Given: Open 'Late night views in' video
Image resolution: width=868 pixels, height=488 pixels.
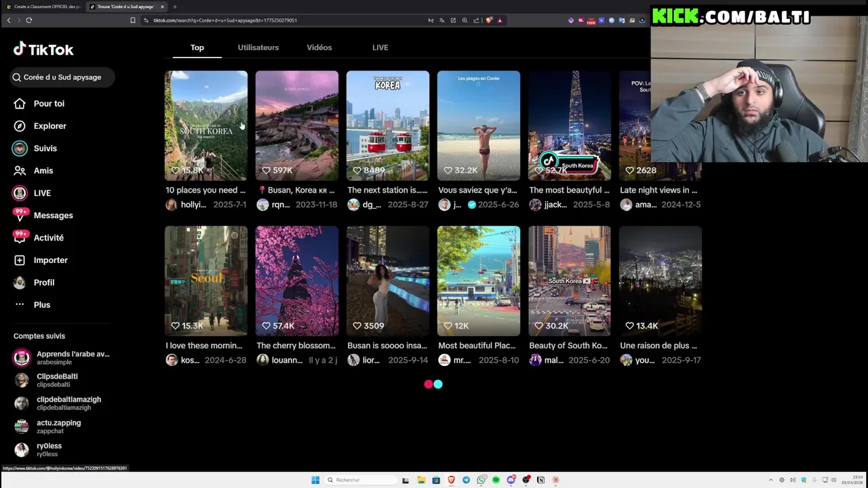Looking at the screenshot, I should pyautogui.click(x=635, y=125).
